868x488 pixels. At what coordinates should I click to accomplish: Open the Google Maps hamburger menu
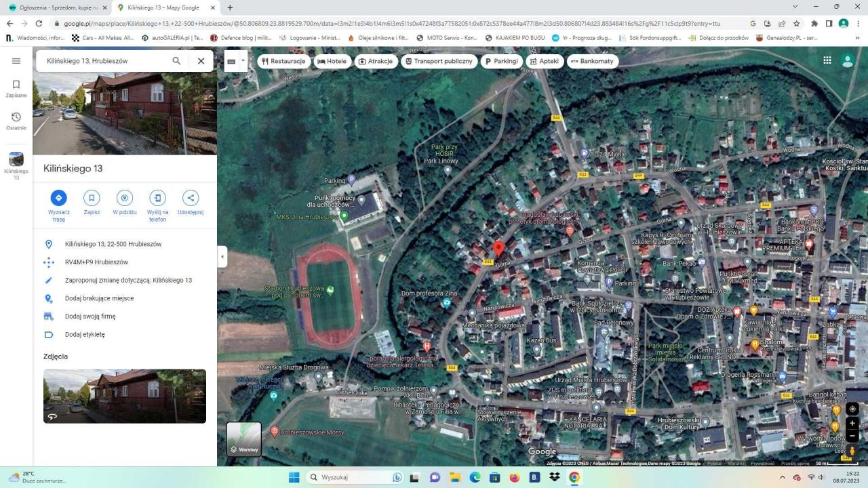16,60
